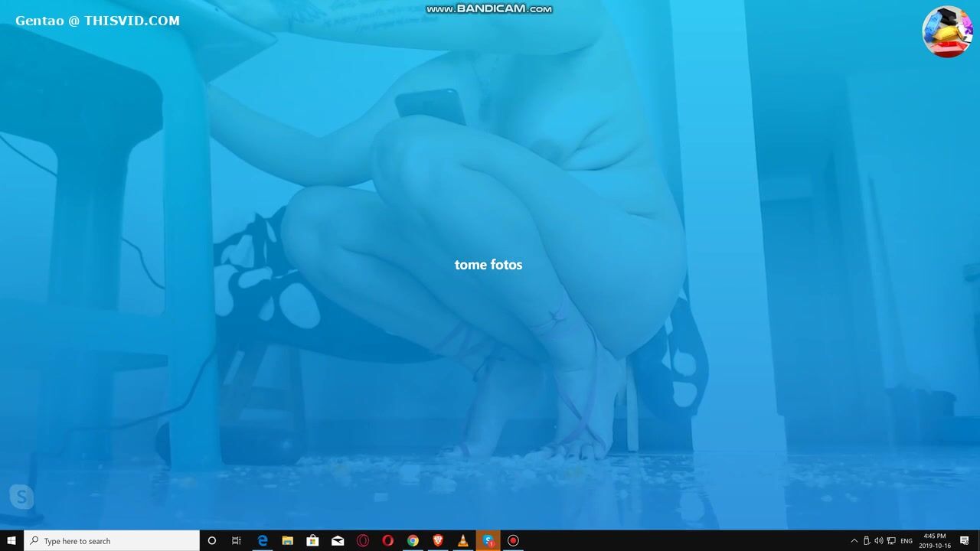Screen dimensions: 980x551
Task: Open File Explorer from the taskbar
Action: pos(287,541)
